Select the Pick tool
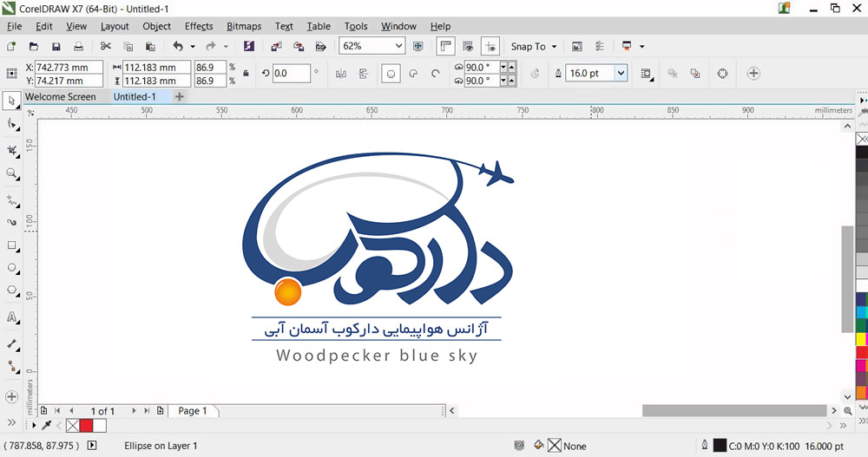 [11, 101]
